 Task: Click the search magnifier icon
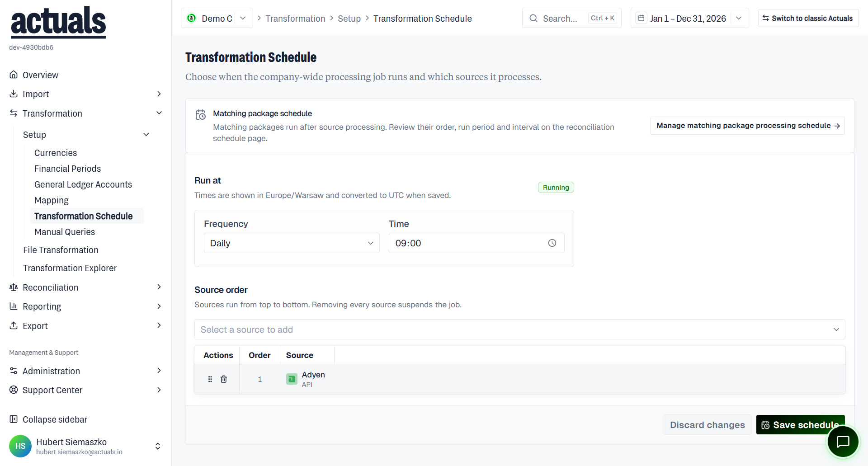533,18
